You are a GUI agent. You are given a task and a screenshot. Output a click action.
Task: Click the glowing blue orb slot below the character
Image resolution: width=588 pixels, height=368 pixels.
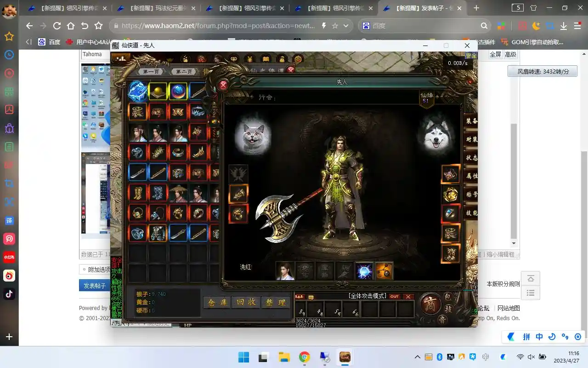[364, 271]
